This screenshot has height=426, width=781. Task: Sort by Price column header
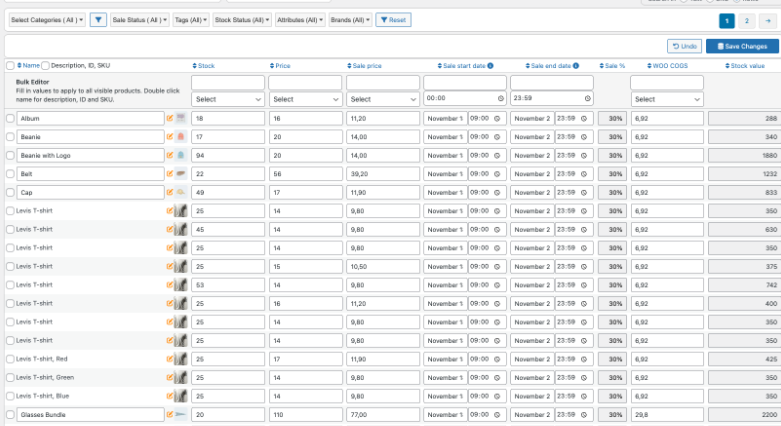280,66
